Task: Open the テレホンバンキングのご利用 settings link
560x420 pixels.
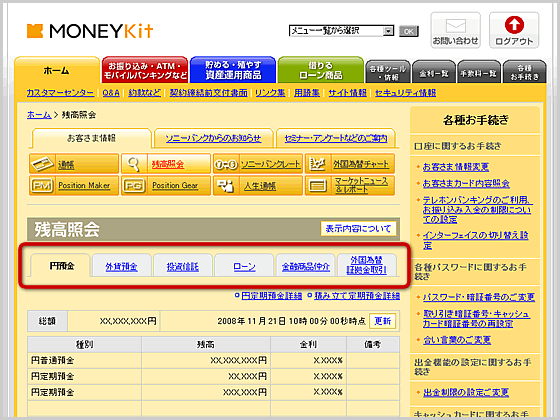Action: pyautogui.click(x=477, y=210)
